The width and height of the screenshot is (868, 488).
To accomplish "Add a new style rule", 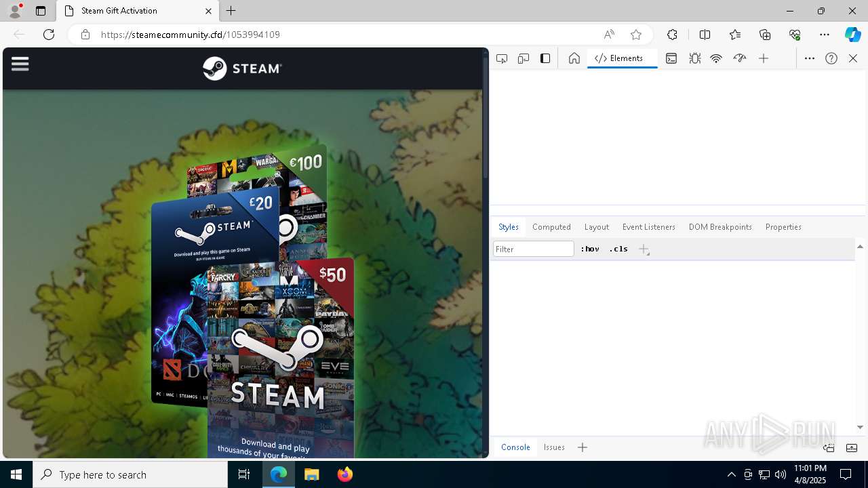I will [x=644, y=249].
